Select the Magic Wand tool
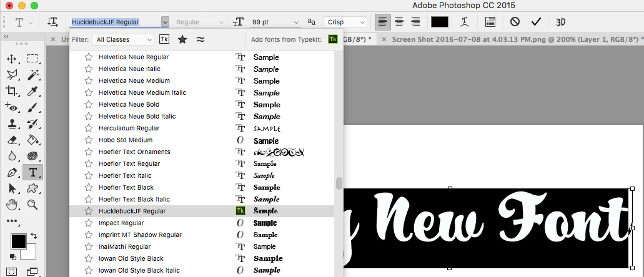This screenshot has height=277, width=644. [x=32, y=75]
